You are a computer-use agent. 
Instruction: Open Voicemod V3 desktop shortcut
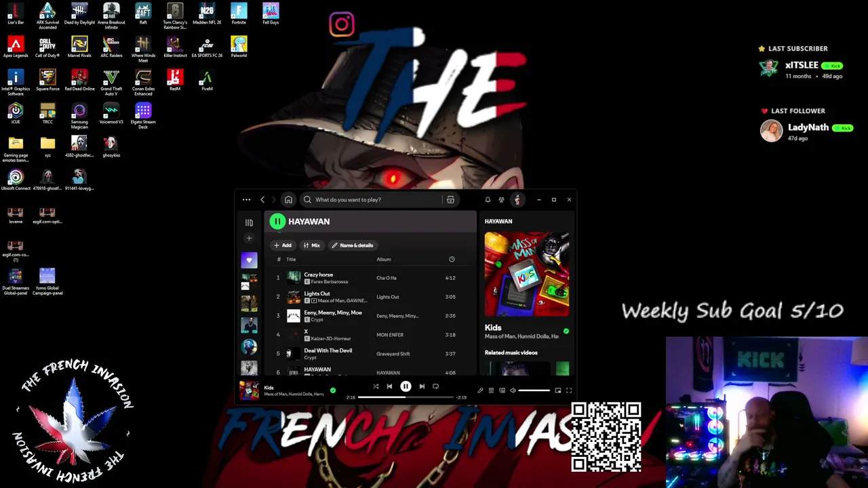pyautogui.click(x=111, y=113)
